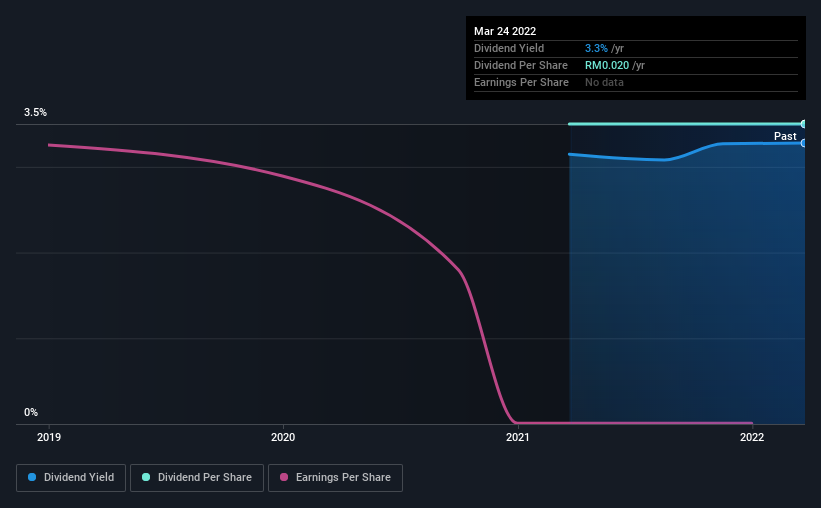This screenshot has width=821, height=508.
Task: Click the blue endpoint marker on Dividend Yield line
Action: [803, 143]
